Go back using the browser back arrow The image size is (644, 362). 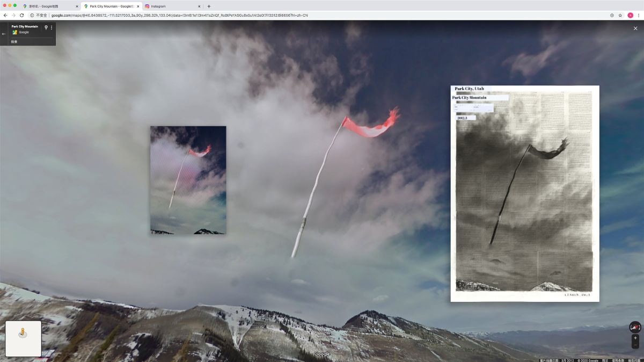point(5,15)
